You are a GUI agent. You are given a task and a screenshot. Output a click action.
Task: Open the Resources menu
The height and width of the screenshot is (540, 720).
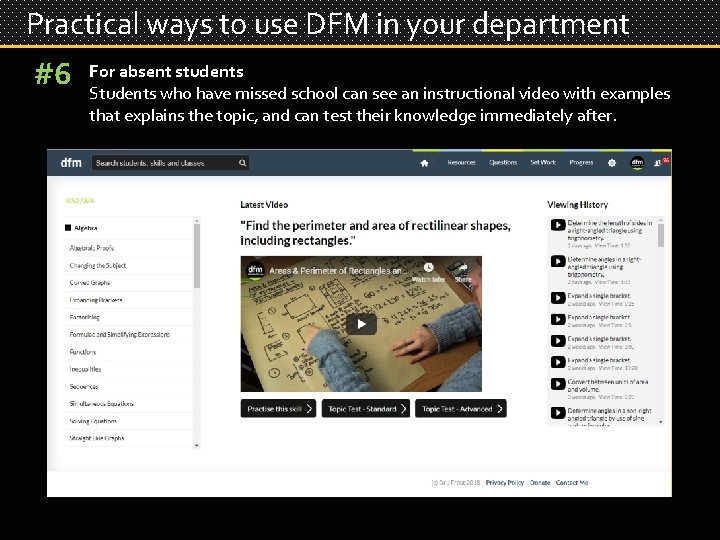pyautogui.click(x=461, y=163)
